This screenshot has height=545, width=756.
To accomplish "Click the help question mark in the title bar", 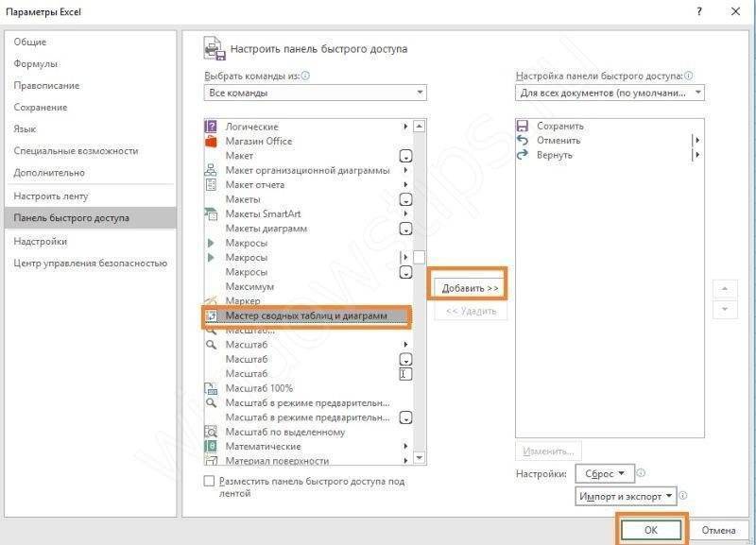I will pyautogui.click(x=699, y=11).
